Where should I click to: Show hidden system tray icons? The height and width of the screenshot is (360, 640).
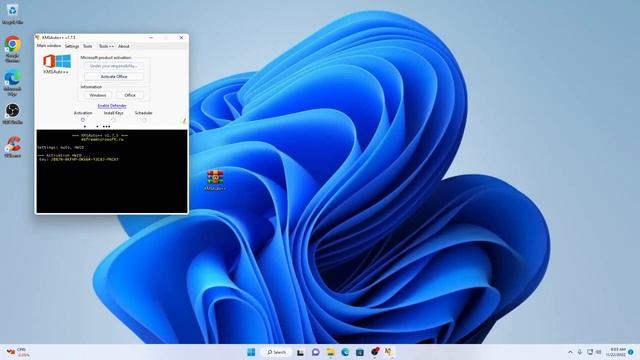[570, 352]
